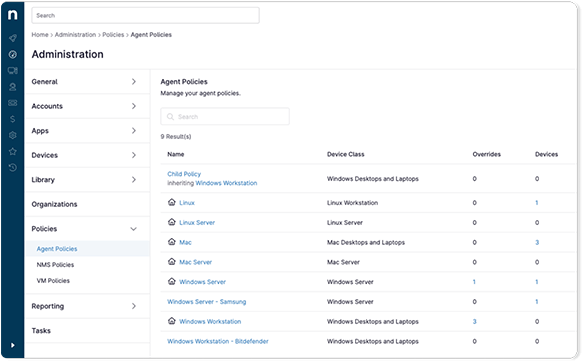This screenshot has width=584, height=362.
Task: Open Windows Server - Samsung policy
Action: [x=207, y=302]
